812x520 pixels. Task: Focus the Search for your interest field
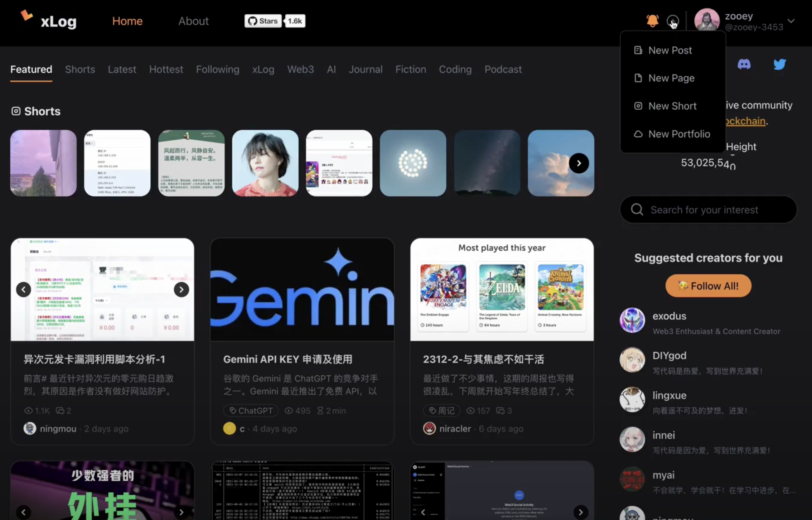(x=708, y=210)
